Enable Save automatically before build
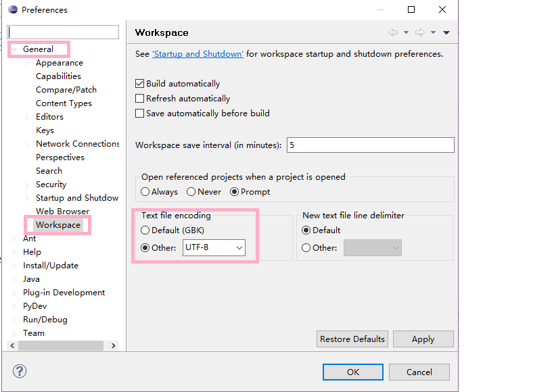The image size is (554, 392). point(140,114)
